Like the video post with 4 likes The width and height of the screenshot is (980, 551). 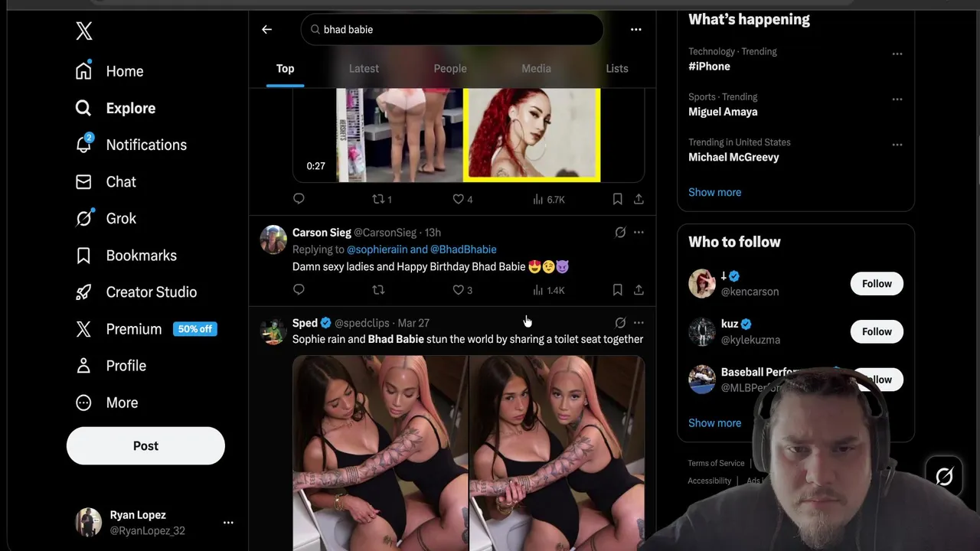[462, 199]
